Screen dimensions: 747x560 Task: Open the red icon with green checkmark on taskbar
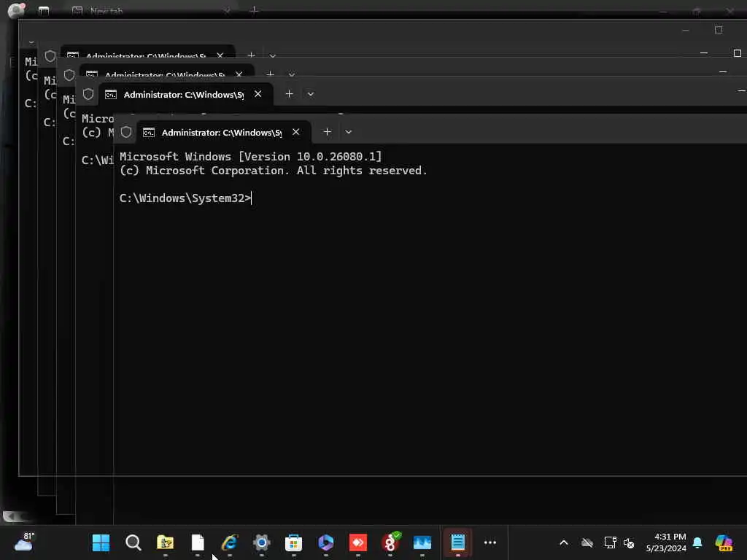coord(390,542)
